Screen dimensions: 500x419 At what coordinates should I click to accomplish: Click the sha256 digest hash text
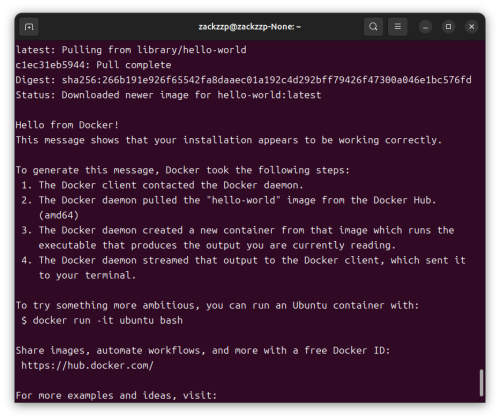pyautogui.click(x=267, y=80)
